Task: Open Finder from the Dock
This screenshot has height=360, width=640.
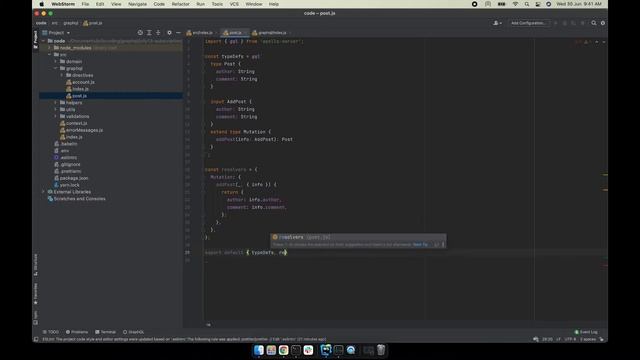Action: [x=259, y=350]
